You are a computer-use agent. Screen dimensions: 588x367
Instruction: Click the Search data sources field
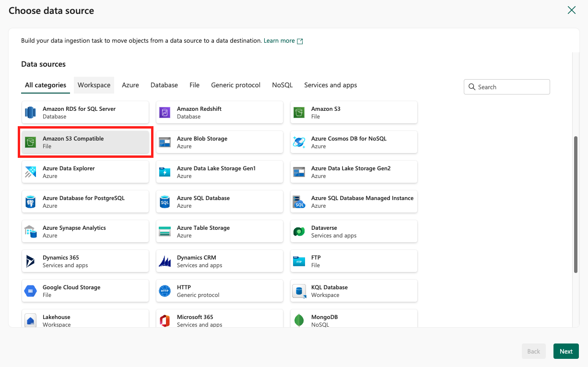click(x=506, y=87)
